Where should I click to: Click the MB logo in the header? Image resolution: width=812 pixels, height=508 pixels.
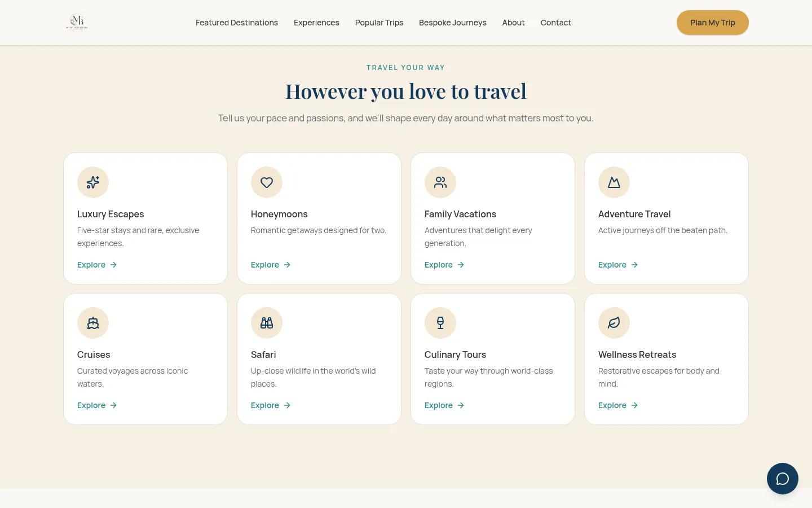pyautogui.click(x=77, y=22)
